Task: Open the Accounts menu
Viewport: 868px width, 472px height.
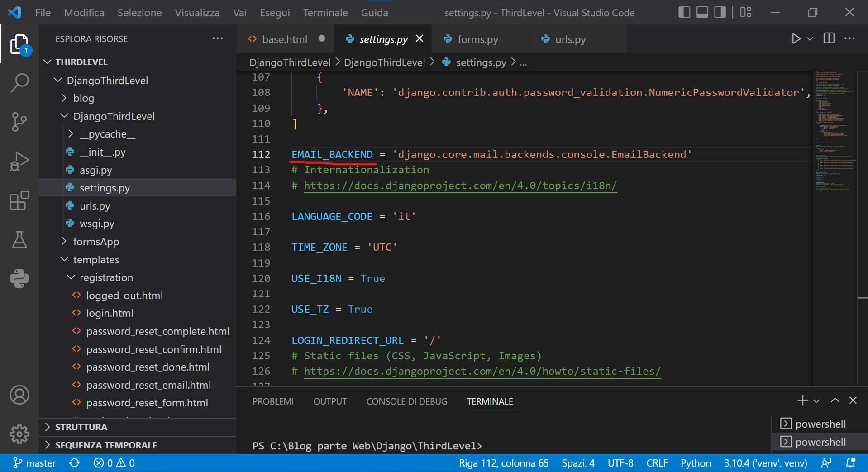Action: (x=19, y=395)
